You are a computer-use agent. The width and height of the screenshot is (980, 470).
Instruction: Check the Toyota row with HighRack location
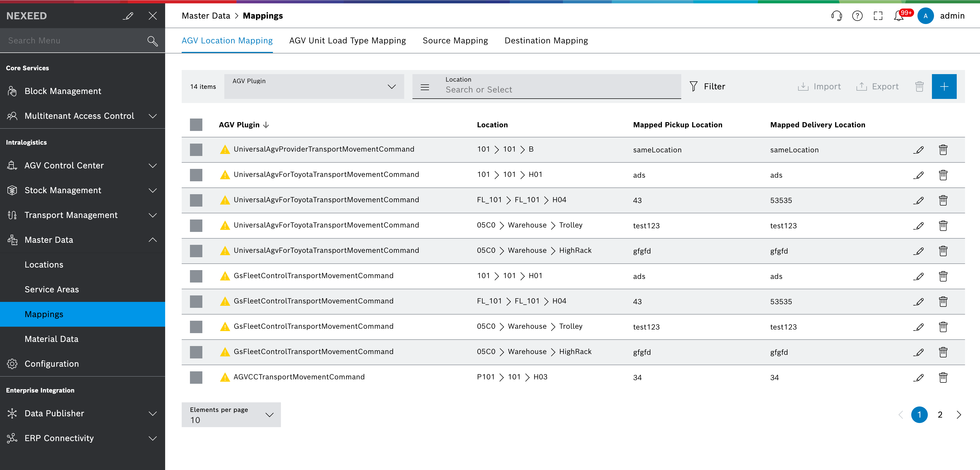click(196, 250)
